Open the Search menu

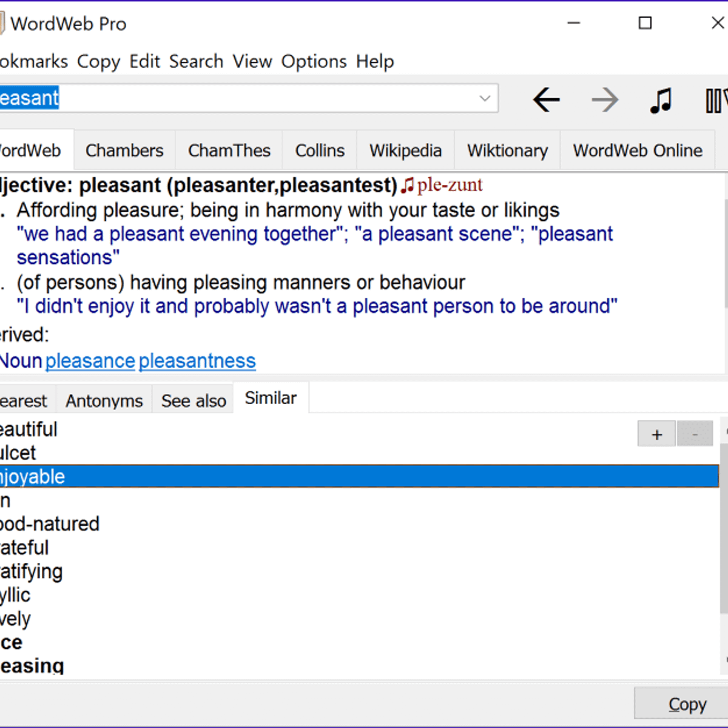tap(196, 61)
